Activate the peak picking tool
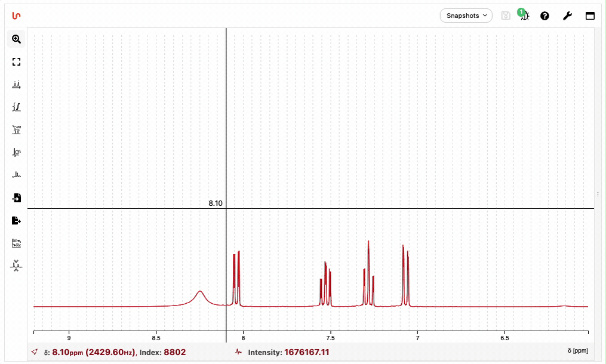 coord(16,84)
